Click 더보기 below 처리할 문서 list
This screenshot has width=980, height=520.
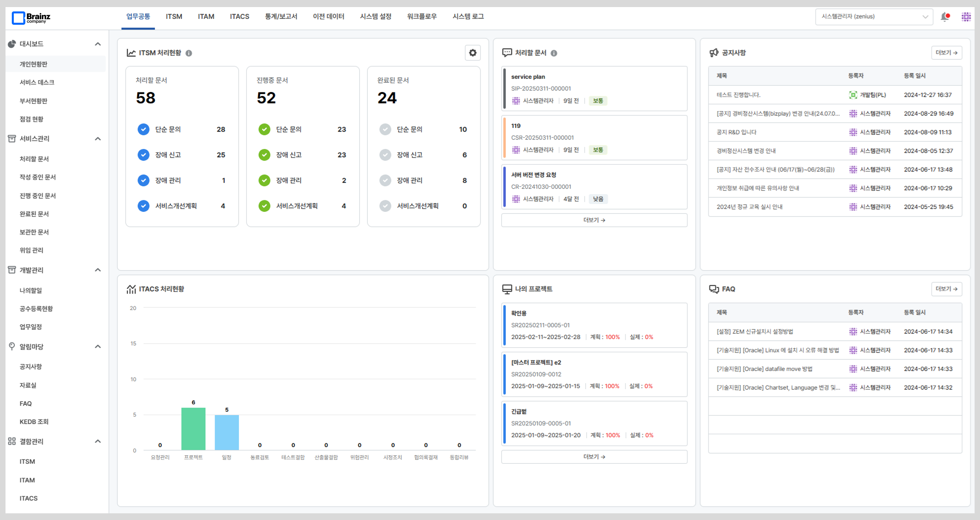coord(594,220)
